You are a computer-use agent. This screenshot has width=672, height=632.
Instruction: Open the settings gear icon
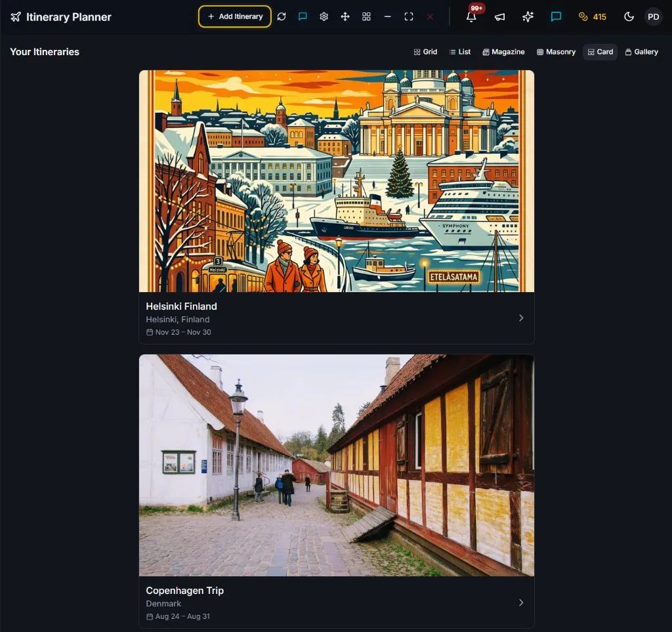(x=324, y=16)
